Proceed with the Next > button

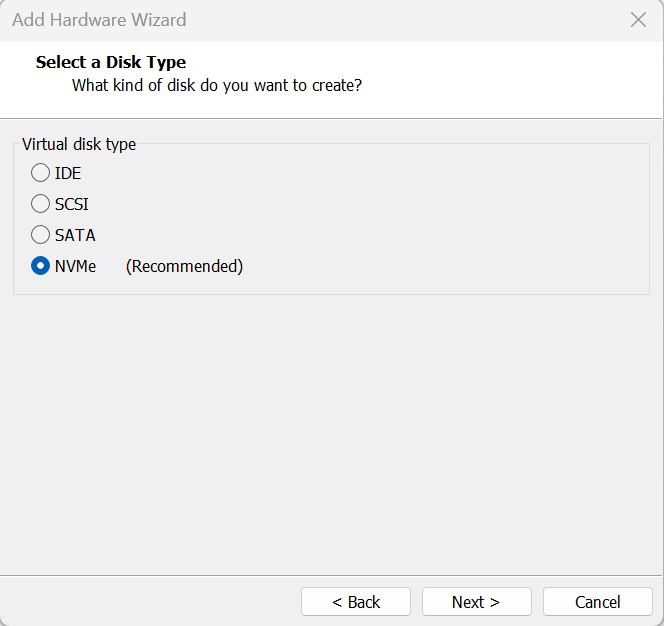coord(476,601)
